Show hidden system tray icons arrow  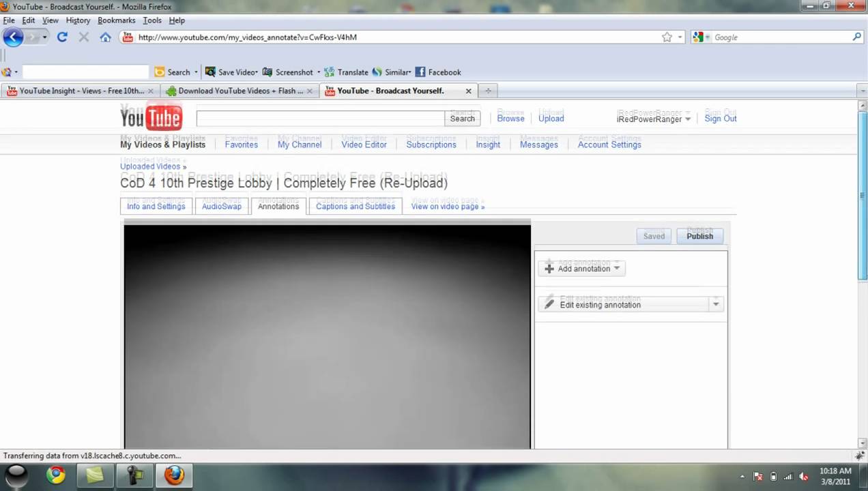click(742, 476)
